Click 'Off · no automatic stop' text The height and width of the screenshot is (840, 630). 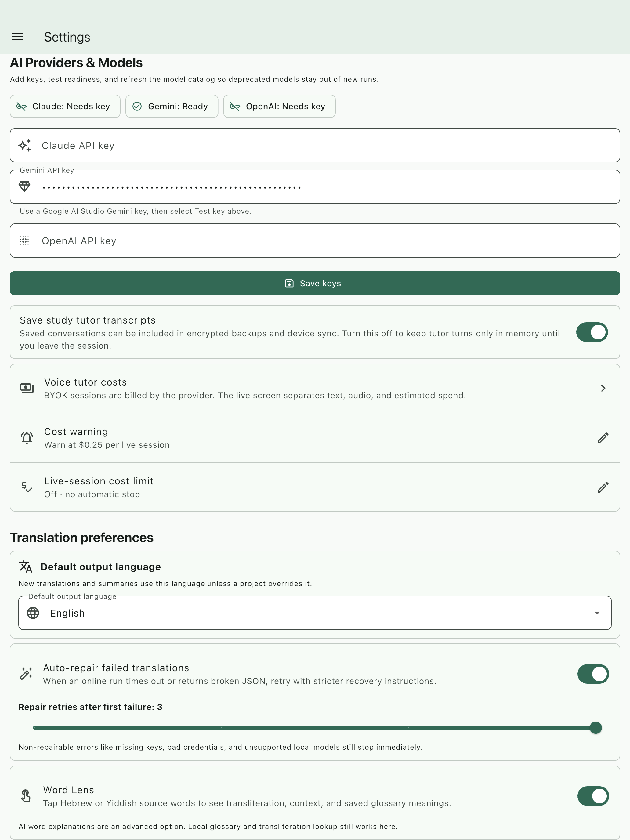coord(92,494)
